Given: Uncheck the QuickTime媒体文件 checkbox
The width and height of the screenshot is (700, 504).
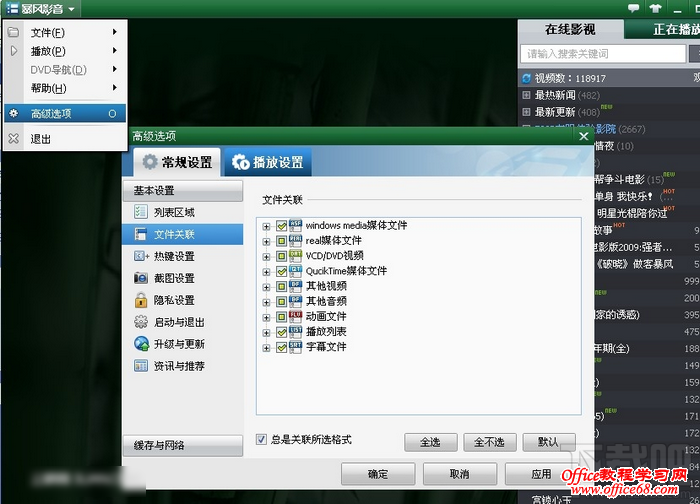Looking at the screenshot, I should (x=281, y=271).
